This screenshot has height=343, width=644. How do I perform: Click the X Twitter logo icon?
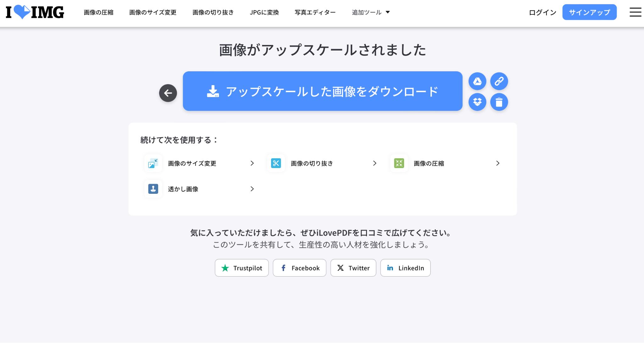tap(340, 268)
